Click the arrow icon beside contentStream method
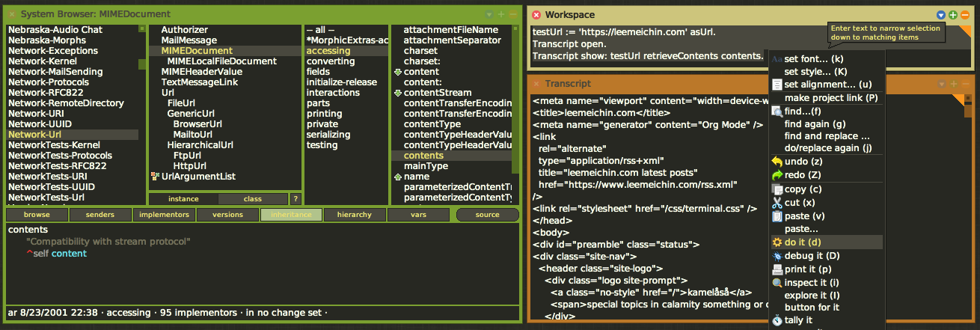980x330 pixels. [x=396, y=93]
